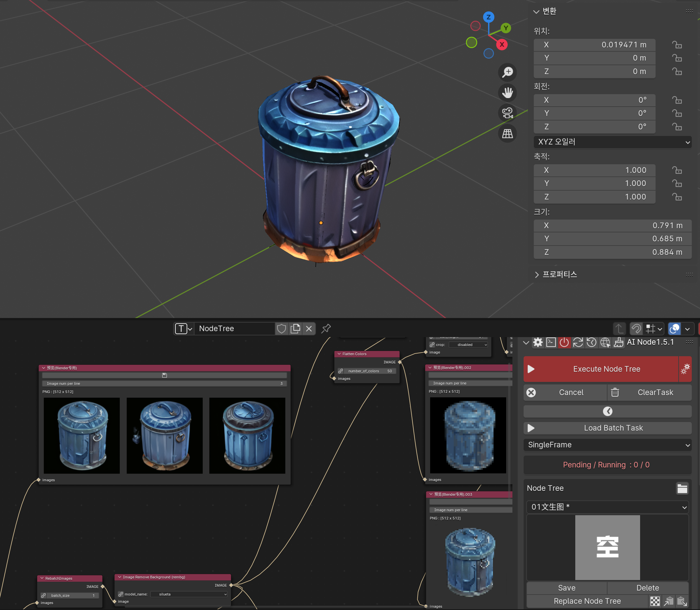700x610 pixels.
Task: Click the globe browser icon in AI Node header
Action: click(x=605, y=342)
